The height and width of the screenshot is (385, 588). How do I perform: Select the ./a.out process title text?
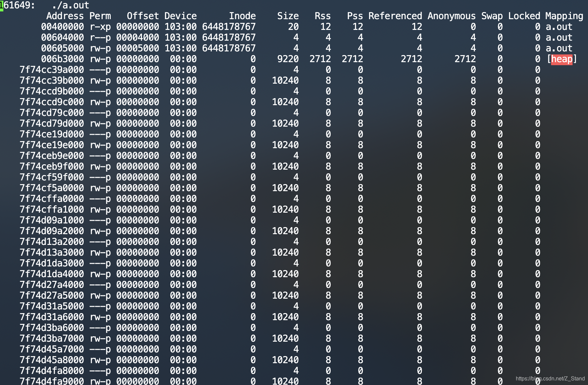[70, 5]
